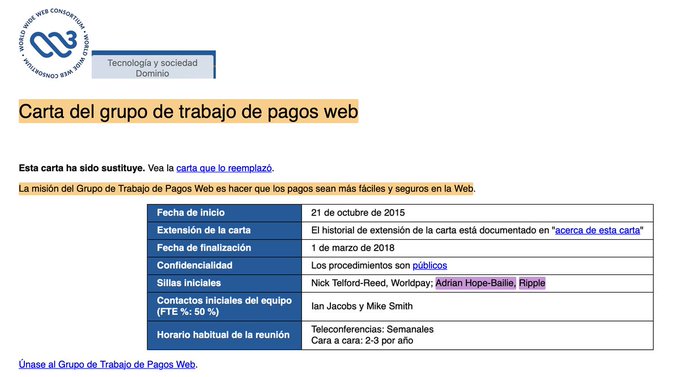Click the value '21 de octubre de 2015'
This screenshot has width=680, height=377.
point(358,213)
